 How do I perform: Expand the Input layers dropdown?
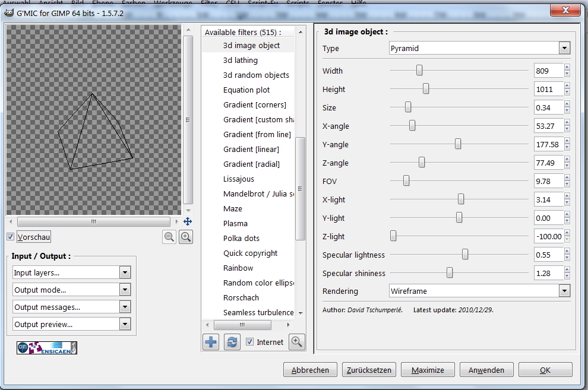pyautogui.click(x=71, y=272)
